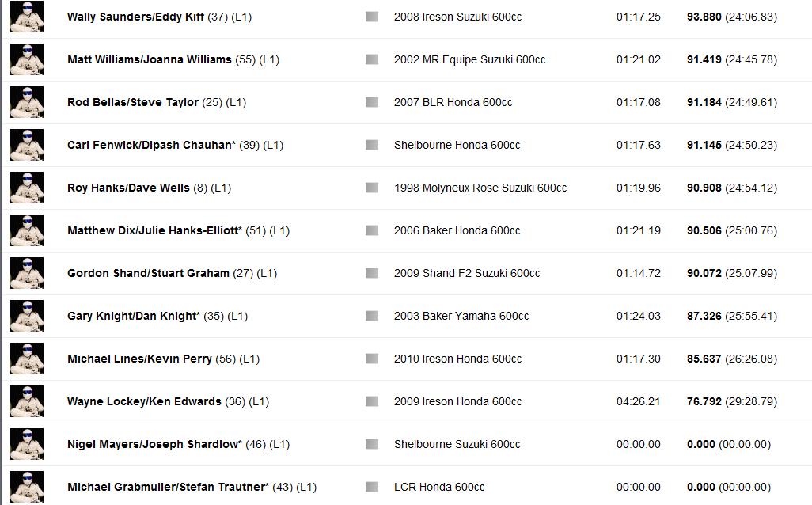Click the grey flag icon for Michael Grabmuller row
812x505 pixels.
coord(372,487)
